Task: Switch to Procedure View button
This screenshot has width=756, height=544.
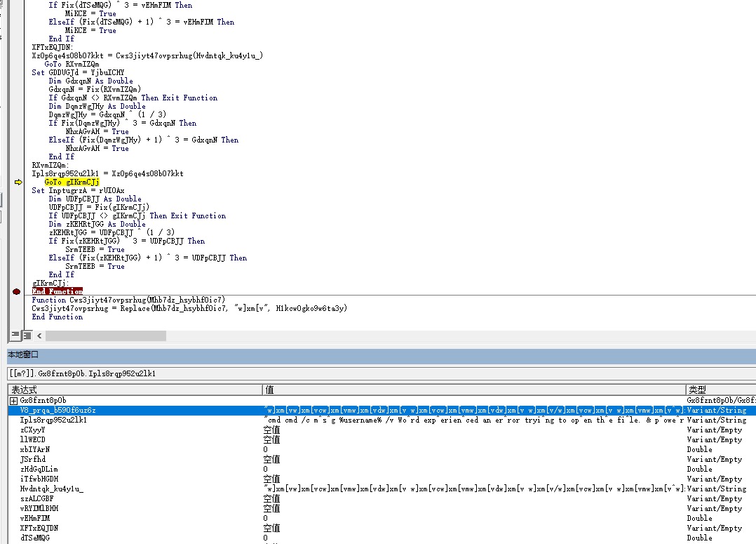Action: point(15,335)
